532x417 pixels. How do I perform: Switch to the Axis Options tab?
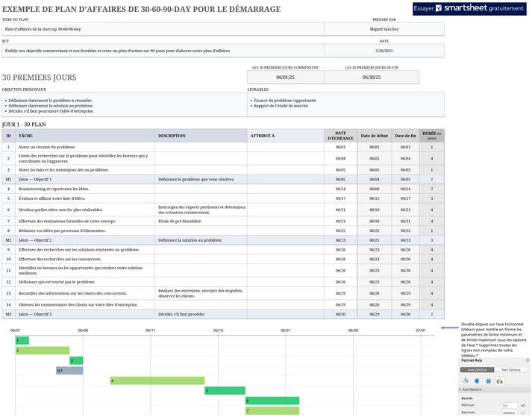(477, 370)
